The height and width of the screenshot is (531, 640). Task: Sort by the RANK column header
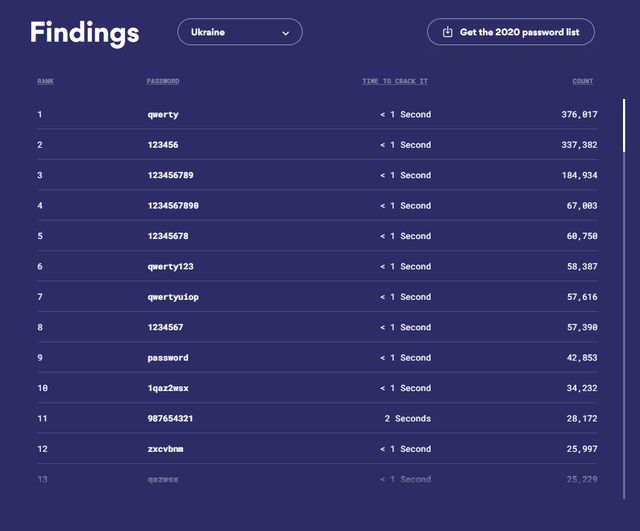coord(45,81)
